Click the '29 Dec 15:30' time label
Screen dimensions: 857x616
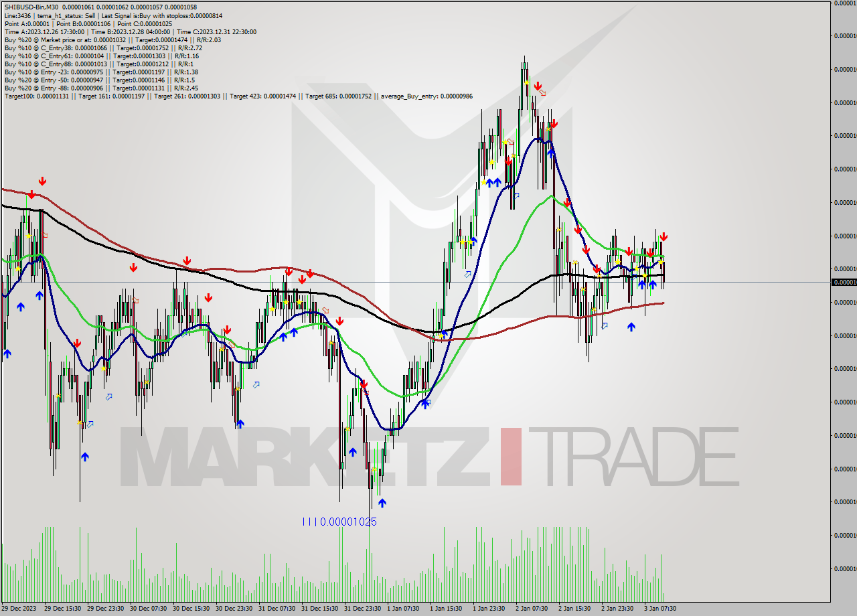tap(63, 609)
